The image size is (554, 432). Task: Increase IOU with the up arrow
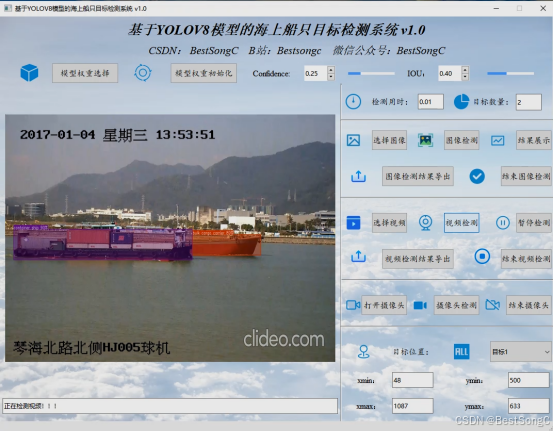(x=465, y=70)
